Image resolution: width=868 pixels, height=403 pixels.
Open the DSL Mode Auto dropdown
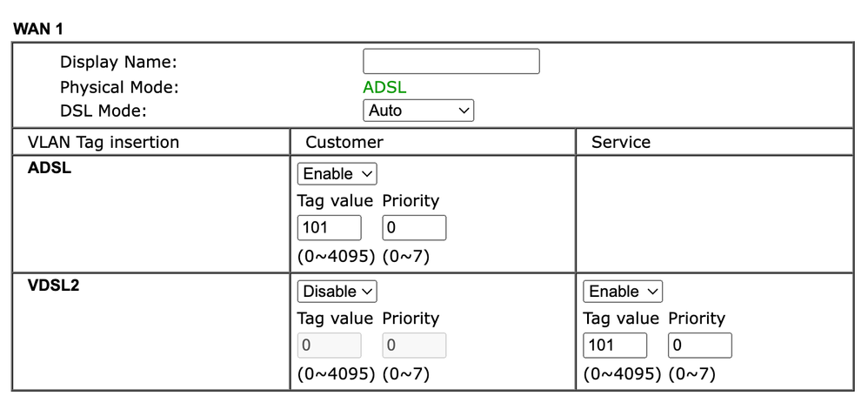[x=417, y=111]
